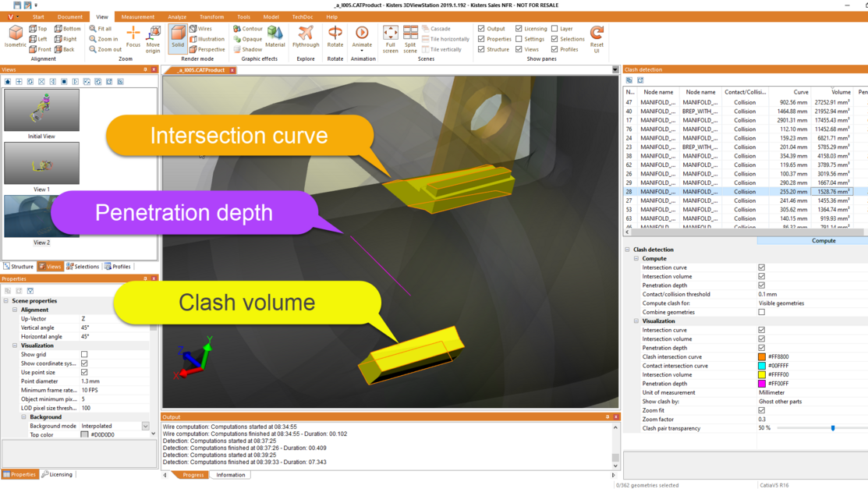
Task: Toggle Settings pane checkbox
Action: tap(519, 39)
